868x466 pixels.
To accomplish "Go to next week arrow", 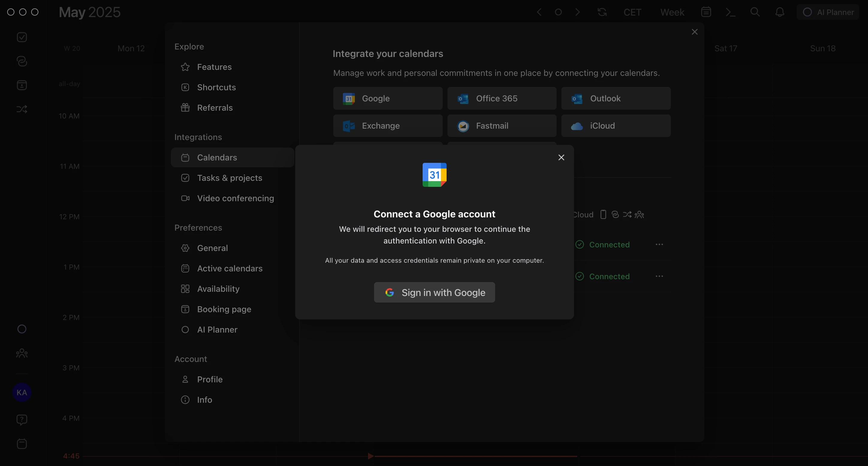I will [x=578, y=12].
